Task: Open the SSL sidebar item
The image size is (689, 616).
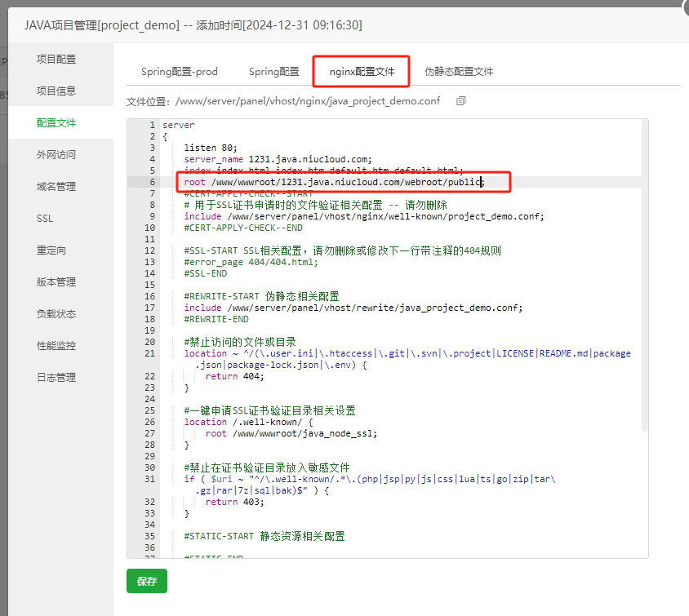Action: 45,219
